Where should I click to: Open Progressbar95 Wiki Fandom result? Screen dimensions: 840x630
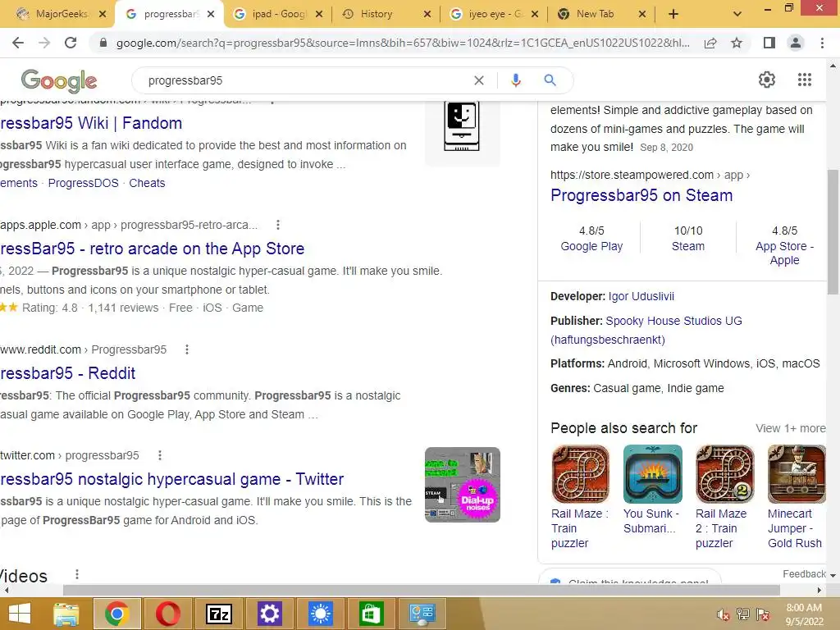click(x=91, y=123)
